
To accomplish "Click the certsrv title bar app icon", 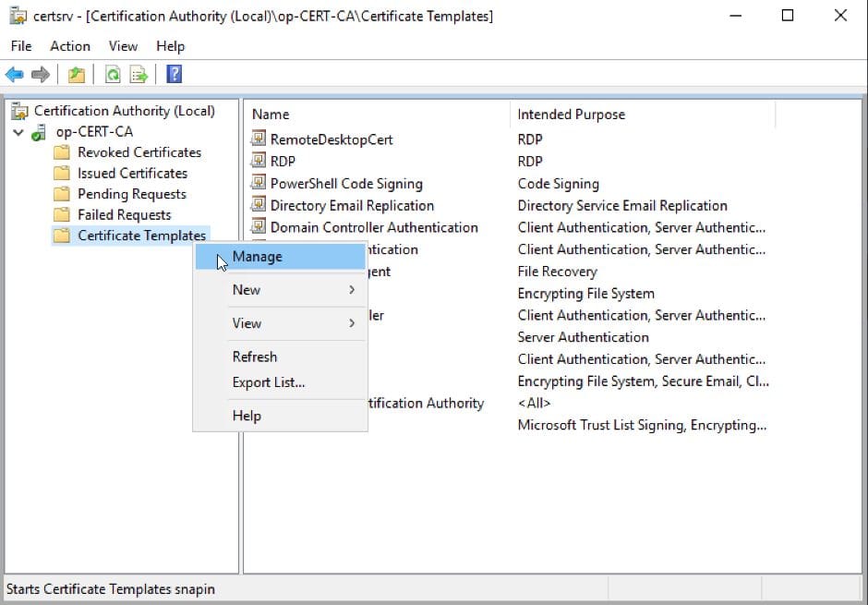I will pos(18,16).
